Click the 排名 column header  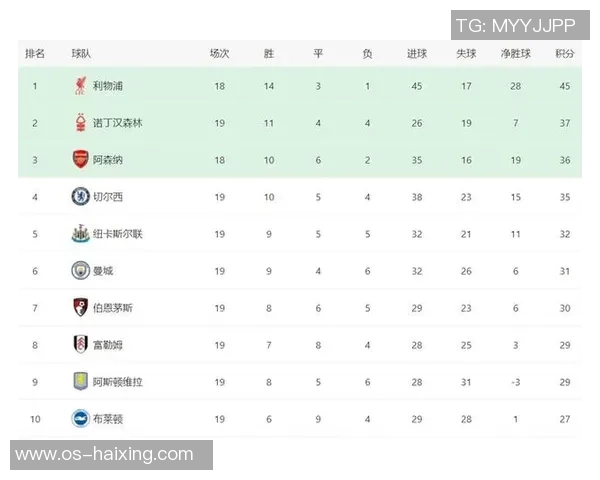point(35,54)
